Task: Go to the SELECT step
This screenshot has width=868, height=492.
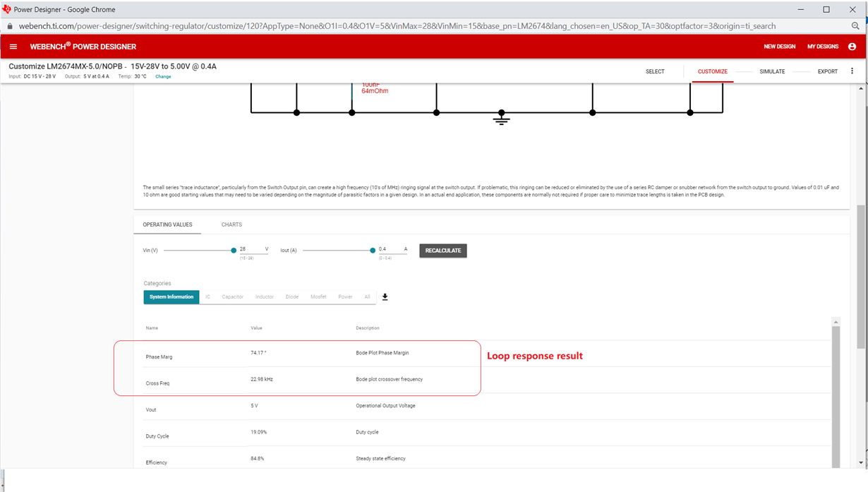Action: point(655,71)
